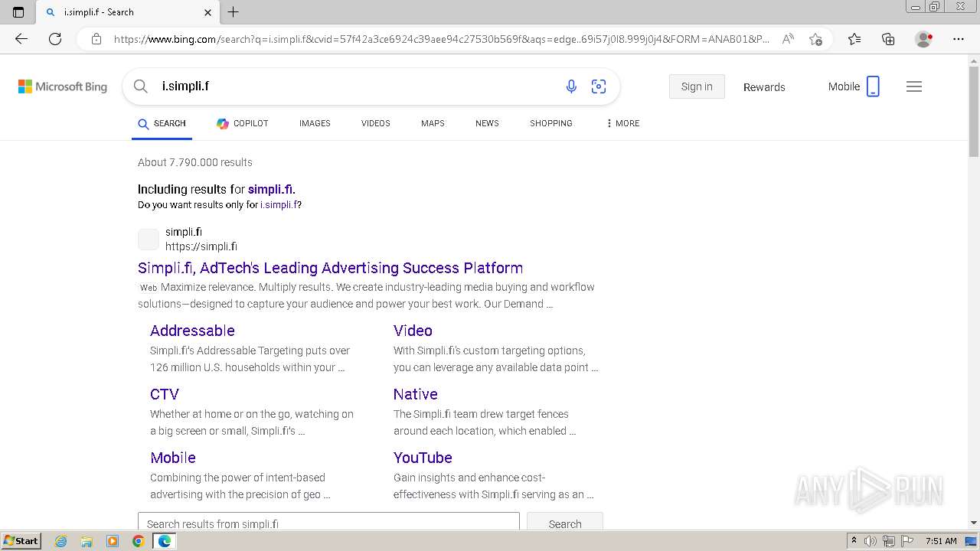Close the i.simpli.f search tab
The height and width of the screenshot is (551, 980).
[208, 12]
